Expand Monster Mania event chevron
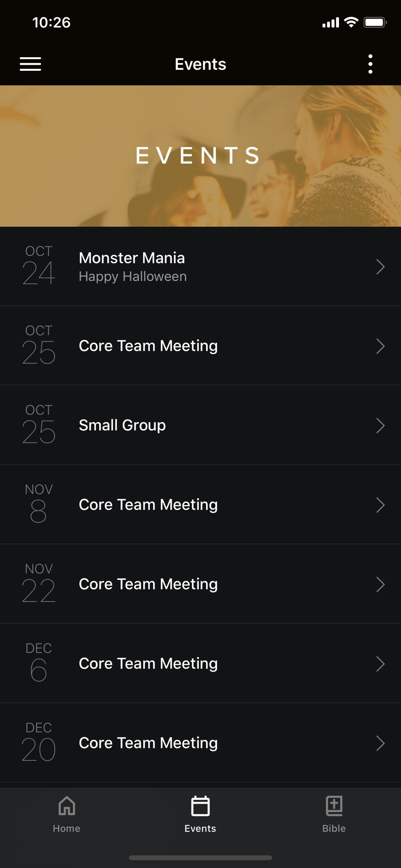401x868 pixels. coord(380,266)
